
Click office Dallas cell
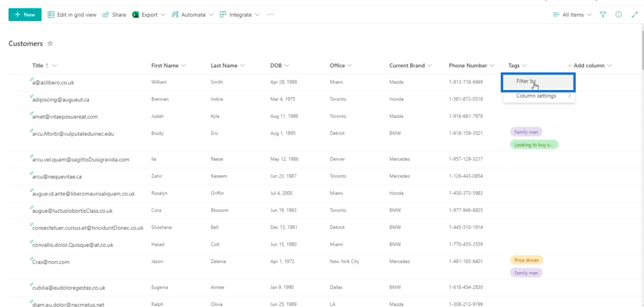pos(336,287)
